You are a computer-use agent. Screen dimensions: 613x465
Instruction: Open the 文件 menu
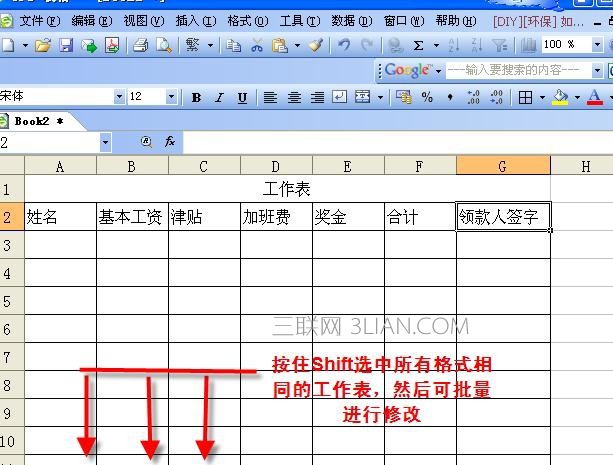pos(39,21)
